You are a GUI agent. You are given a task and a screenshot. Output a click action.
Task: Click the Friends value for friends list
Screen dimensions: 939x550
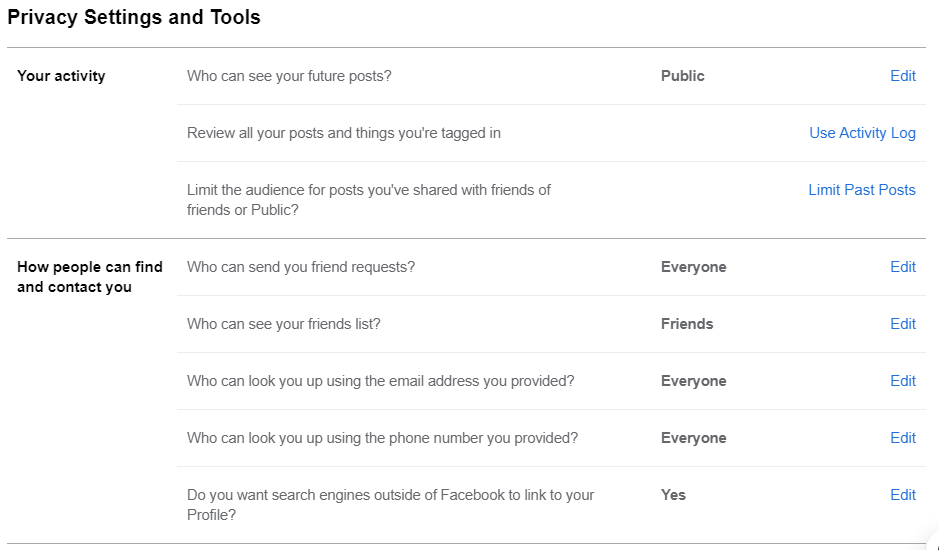pyautogui.click(x=687, y=324)
